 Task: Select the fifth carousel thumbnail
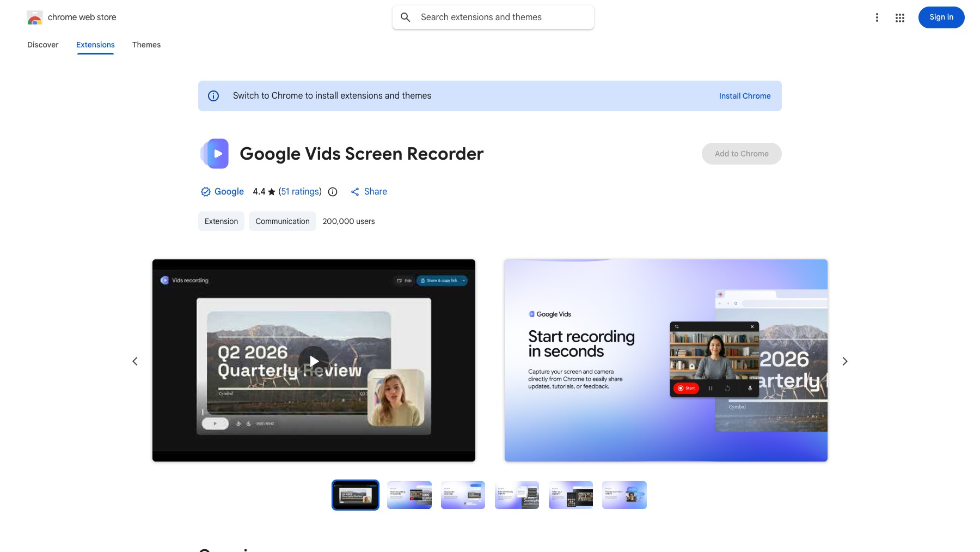571,495
